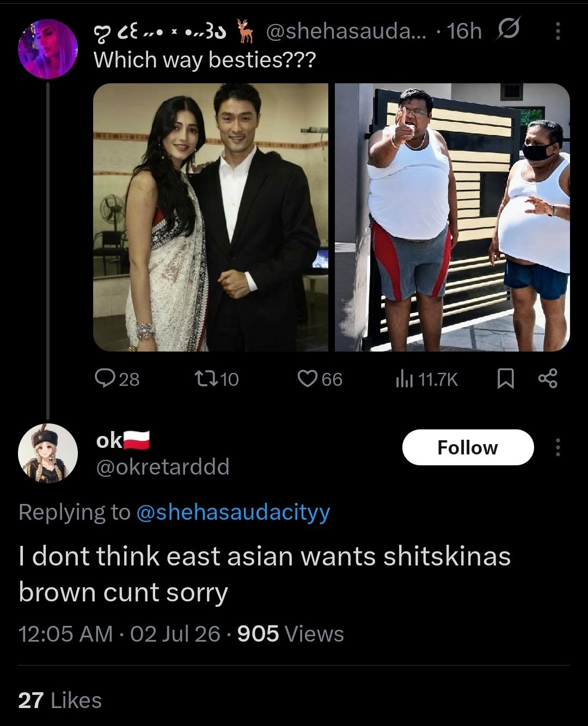Image resolution: width=588 pixels, height=726 pixels.
Task: Like the post with the heart icon
Action: (x=308, y=379)
